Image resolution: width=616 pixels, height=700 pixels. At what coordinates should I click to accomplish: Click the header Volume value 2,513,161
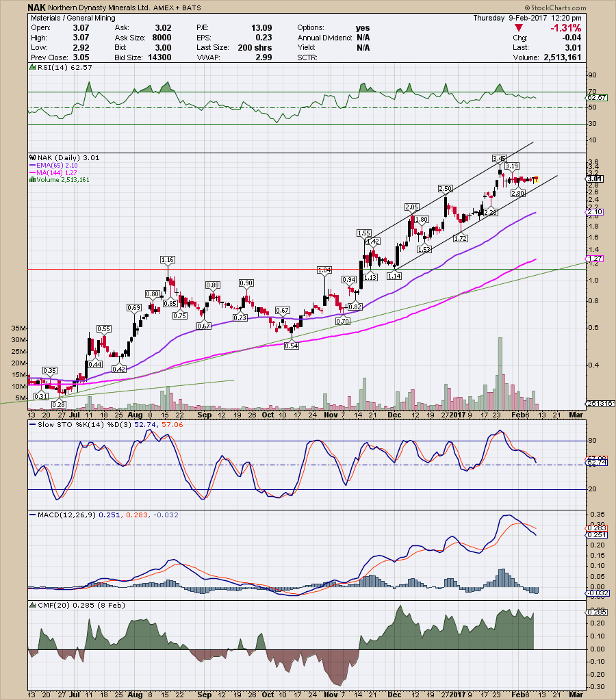coord(563,57)
